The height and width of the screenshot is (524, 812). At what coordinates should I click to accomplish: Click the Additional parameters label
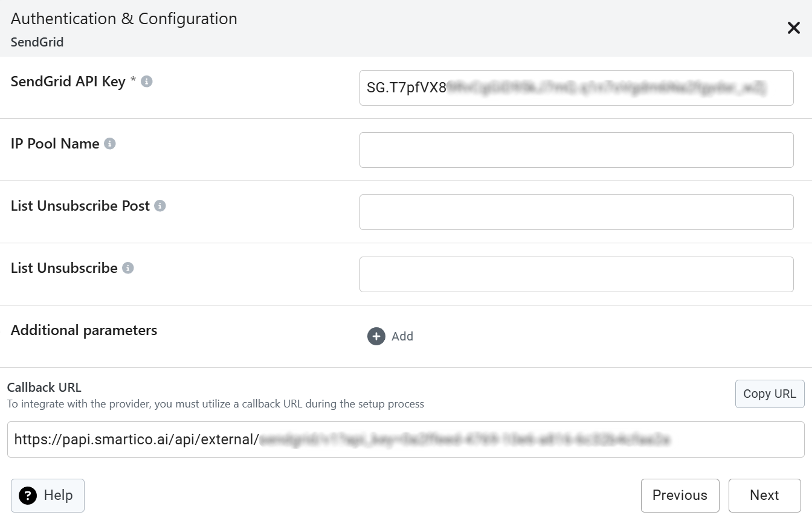coord(84,330)
